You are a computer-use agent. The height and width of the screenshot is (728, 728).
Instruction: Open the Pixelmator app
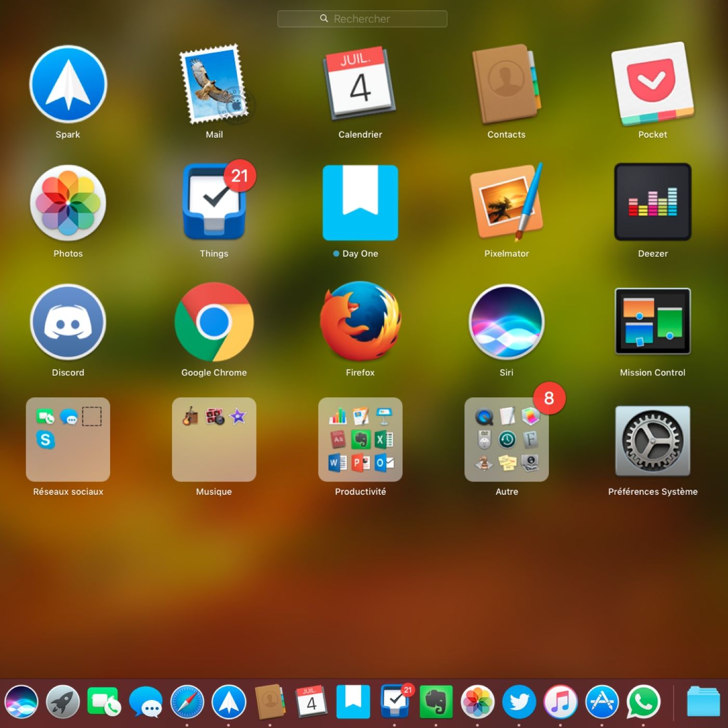pyautogui.click(x=506, y=203)
